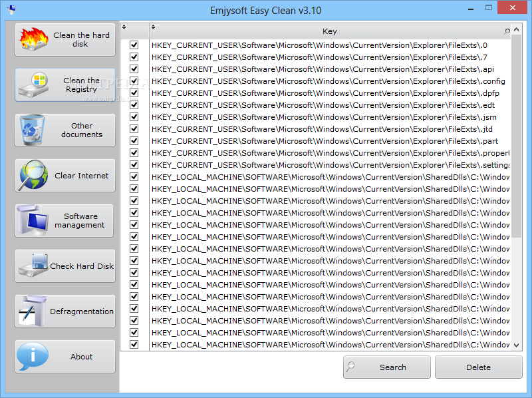Open Software management section
The image size is (532, 398).
click(64, 221)
